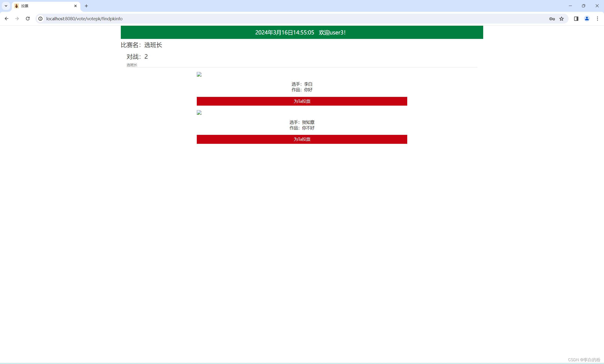The image size is (604, 364).
Task: Click the green welcome user3 banner
Action: (x=302, y=32)
